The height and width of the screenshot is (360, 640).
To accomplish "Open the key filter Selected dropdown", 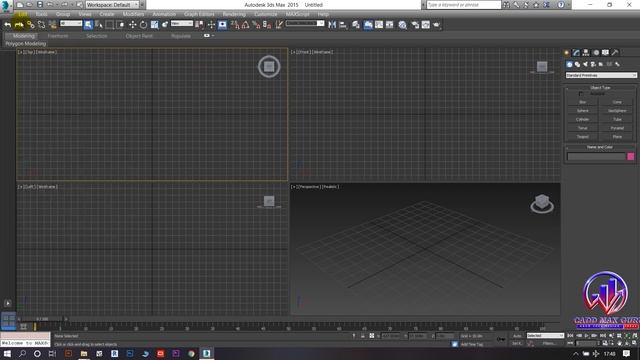I will pos(545,336).
